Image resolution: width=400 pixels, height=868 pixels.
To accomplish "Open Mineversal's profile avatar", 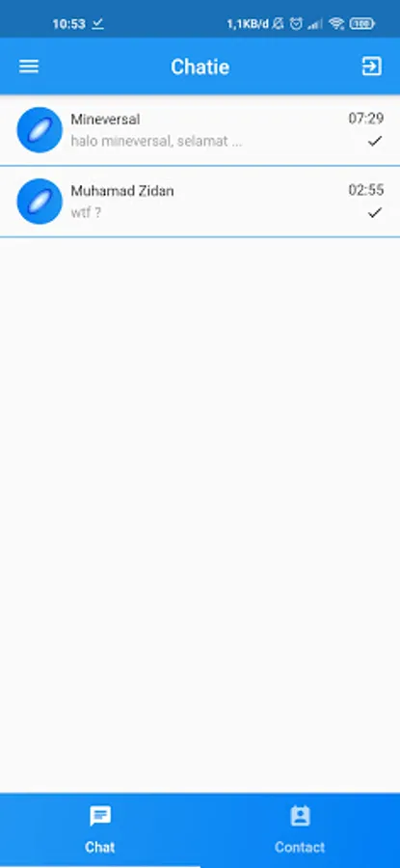I will (x=40, y=130).
